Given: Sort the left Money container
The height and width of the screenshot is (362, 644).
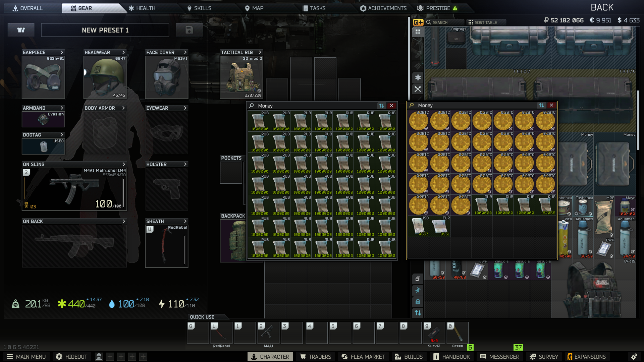Looking at the screenshot, I should tap(381, 106).
